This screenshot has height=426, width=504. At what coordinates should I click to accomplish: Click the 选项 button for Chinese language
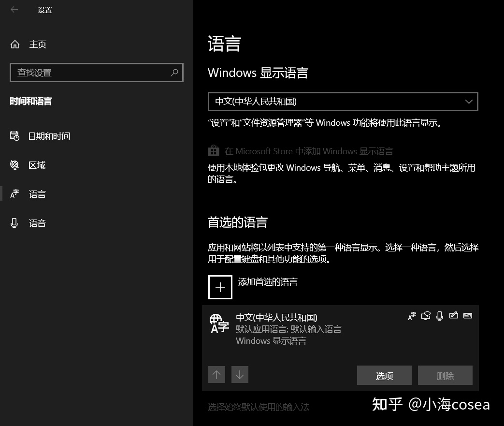pos(384,375)
